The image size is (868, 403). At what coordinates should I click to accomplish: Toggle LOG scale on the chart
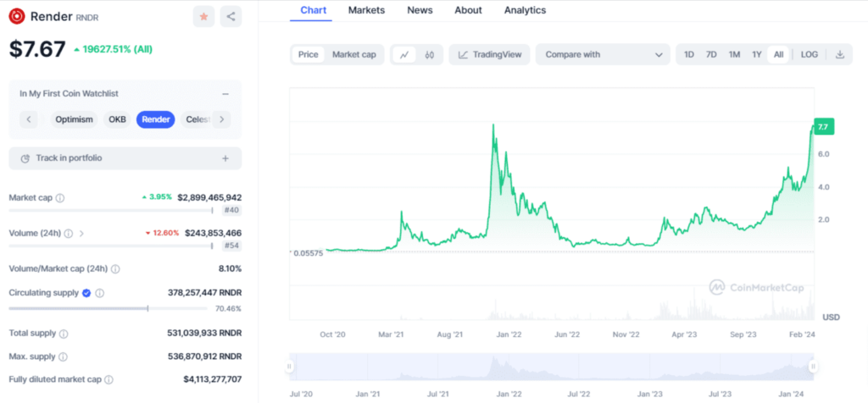click(x=809, y=54)
